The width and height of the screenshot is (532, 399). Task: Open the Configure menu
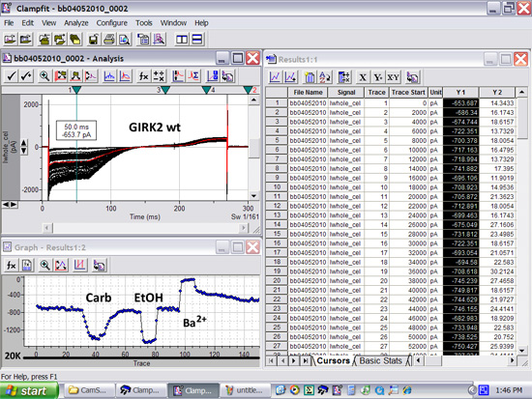111,23
